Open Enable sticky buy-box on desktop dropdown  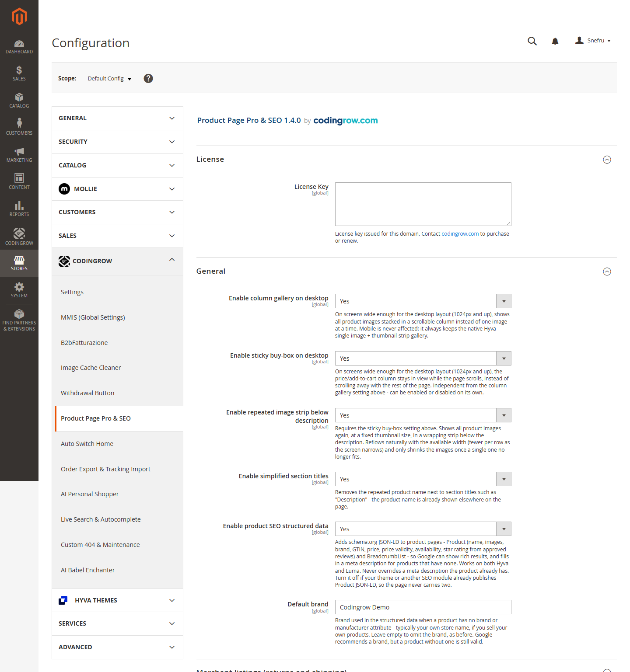(423, 359)
